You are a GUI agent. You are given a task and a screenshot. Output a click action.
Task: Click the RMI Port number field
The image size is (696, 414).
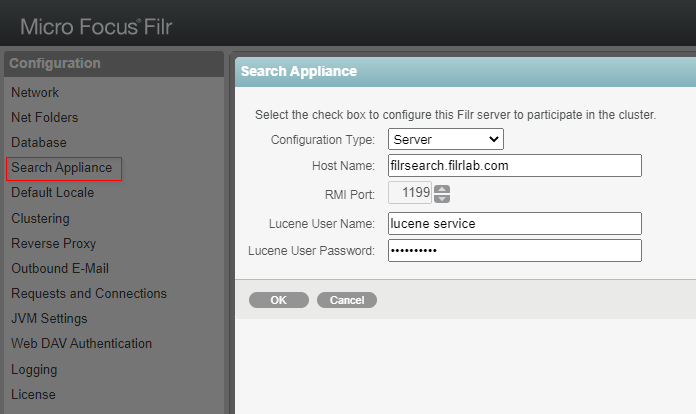pyautogui.click(x=410, y=193)
